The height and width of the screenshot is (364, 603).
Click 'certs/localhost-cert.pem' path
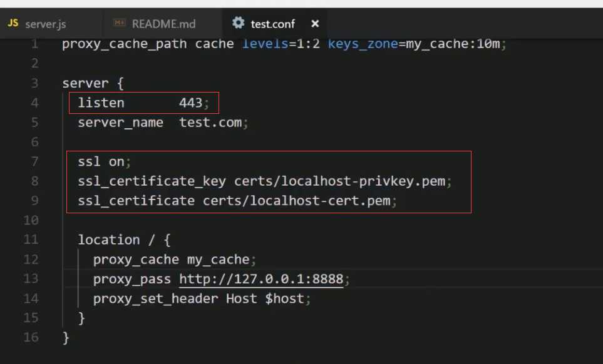[297, 201]
